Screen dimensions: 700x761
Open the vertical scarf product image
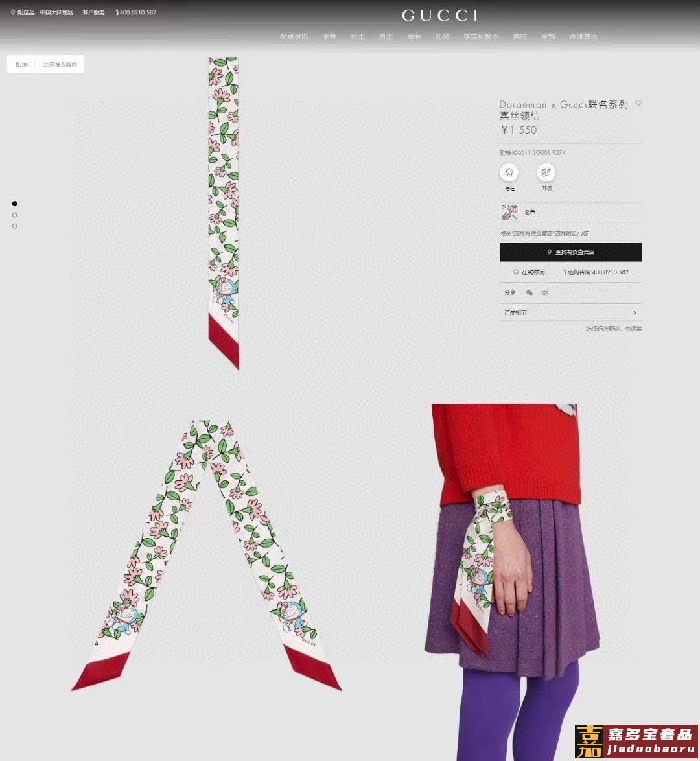tap(224, 213)
